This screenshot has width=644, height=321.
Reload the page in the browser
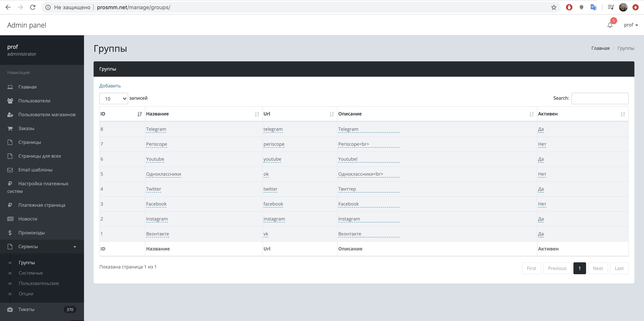click(33, 7)
